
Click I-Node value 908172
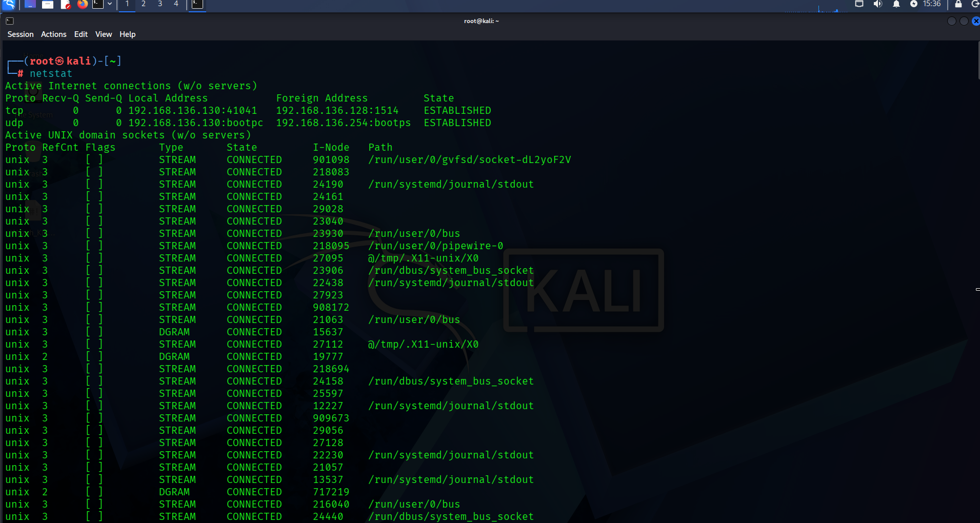(331, 308)
